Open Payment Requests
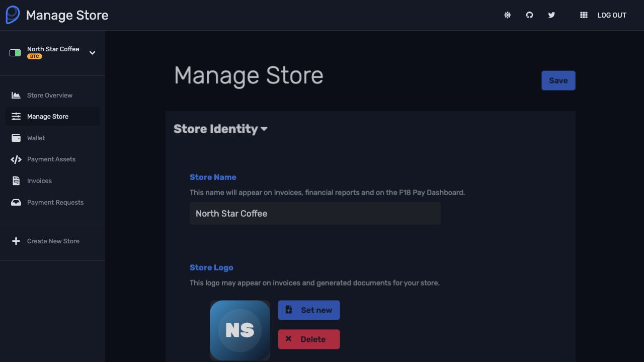This screenshot has width=644, height=362. click(x=52, y=202)
